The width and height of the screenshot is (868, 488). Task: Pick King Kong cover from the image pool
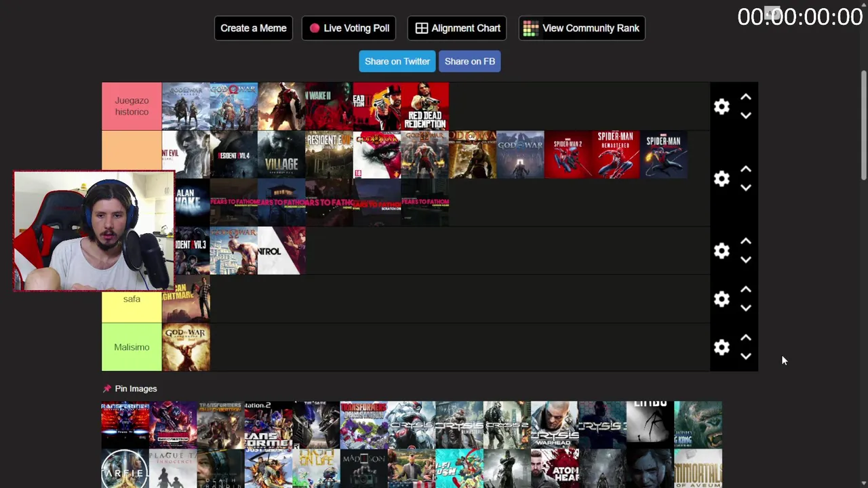pos(698,425)
